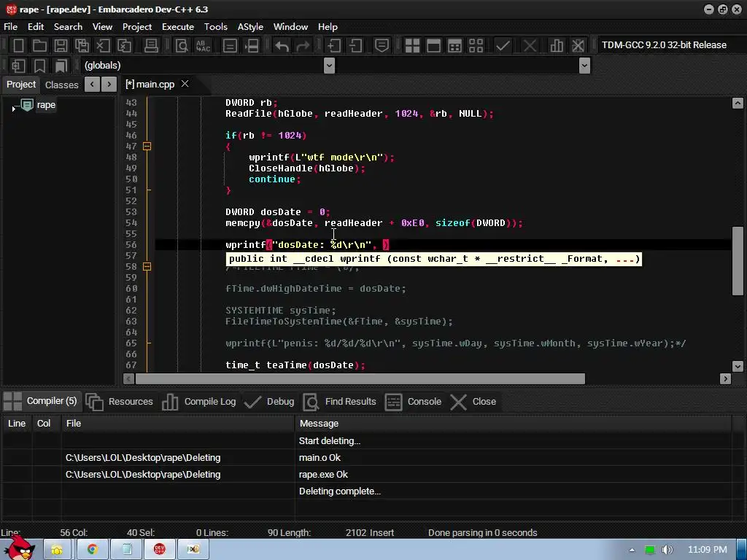Click the Delete Profiling Information icon
747x560 pixels.
click(x=578, y=46)
